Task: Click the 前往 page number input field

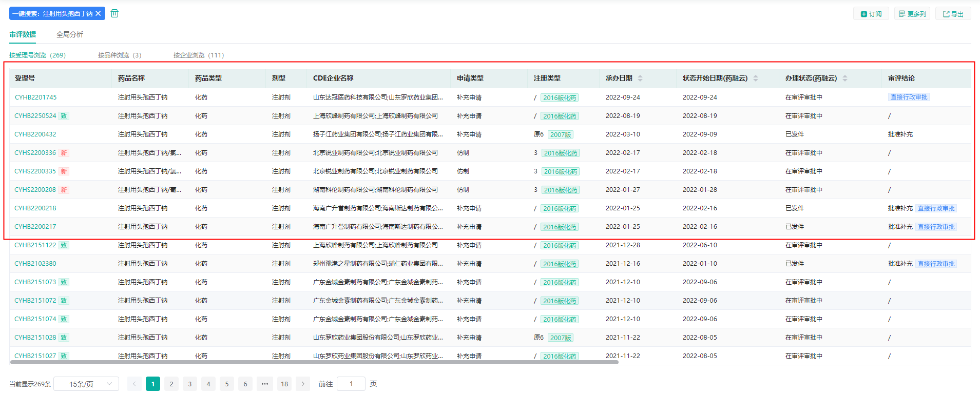Action: point(351,384)
